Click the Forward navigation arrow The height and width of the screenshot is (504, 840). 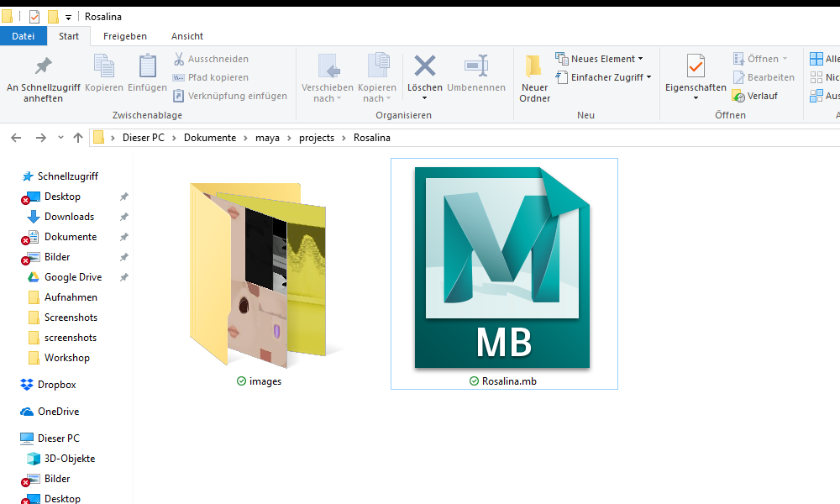(40, 138)
